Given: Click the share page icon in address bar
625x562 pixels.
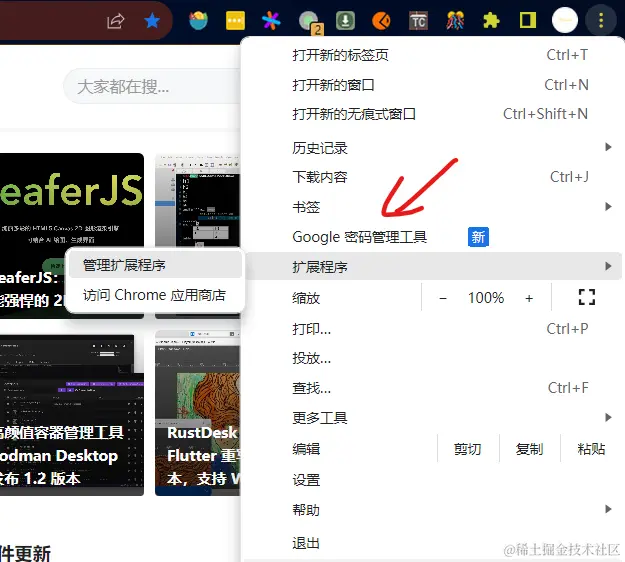Looking at the screenshot, I should tap(116, 21).
